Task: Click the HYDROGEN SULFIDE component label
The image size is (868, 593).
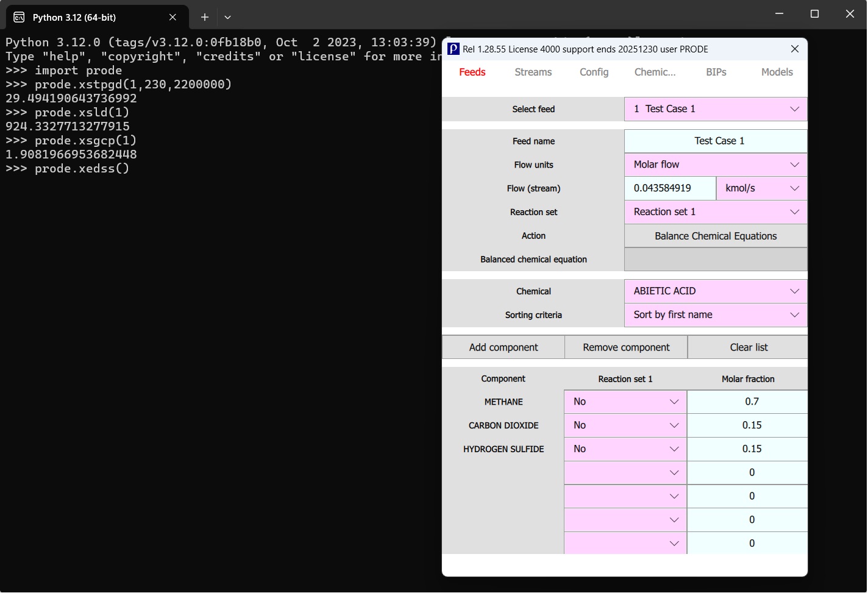Action: (x=503, y=449)
